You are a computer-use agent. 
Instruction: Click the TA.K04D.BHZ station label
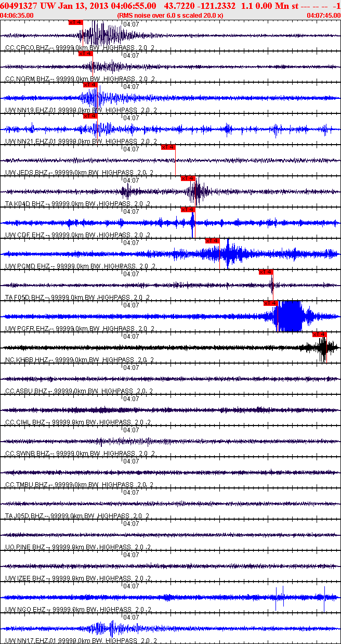pyautogui.click(x=25, y=203)
